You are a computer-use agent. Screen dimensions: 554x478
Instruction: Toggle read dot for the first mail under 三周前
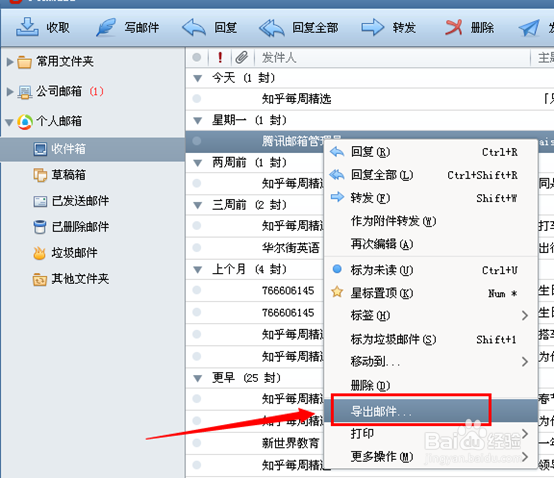[197, 225]
